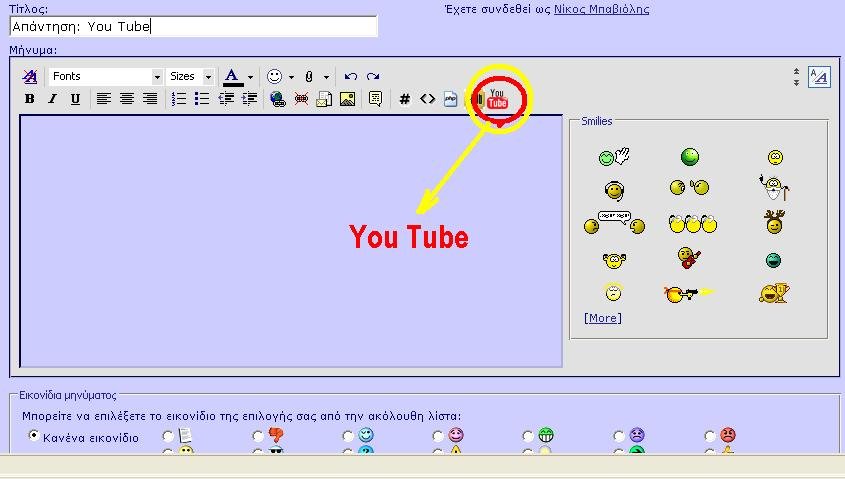Insert the headphones smiley
Image resolution: width=845 pixels, height=479 pixels.
click(614, 190)
